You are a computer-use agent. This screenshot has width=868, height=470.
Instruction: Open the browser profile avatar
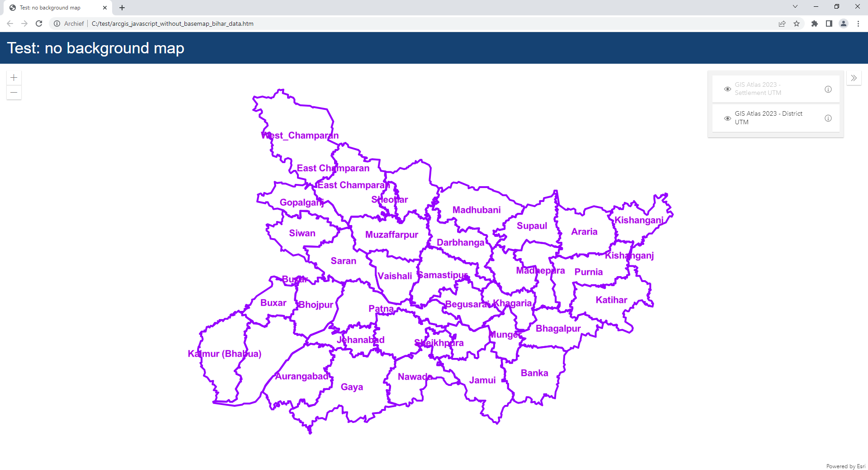(x=844, y=23)
